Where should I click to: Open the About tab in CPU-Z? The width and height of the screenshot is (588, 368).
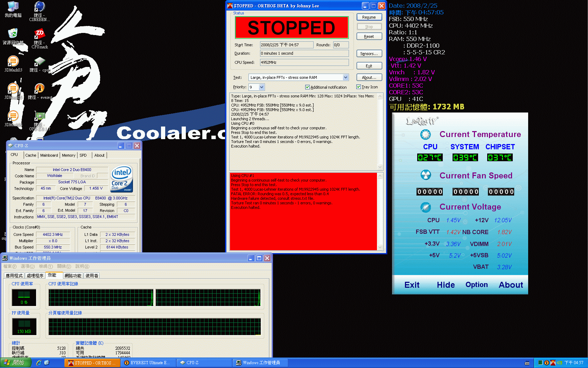[99, 155]
